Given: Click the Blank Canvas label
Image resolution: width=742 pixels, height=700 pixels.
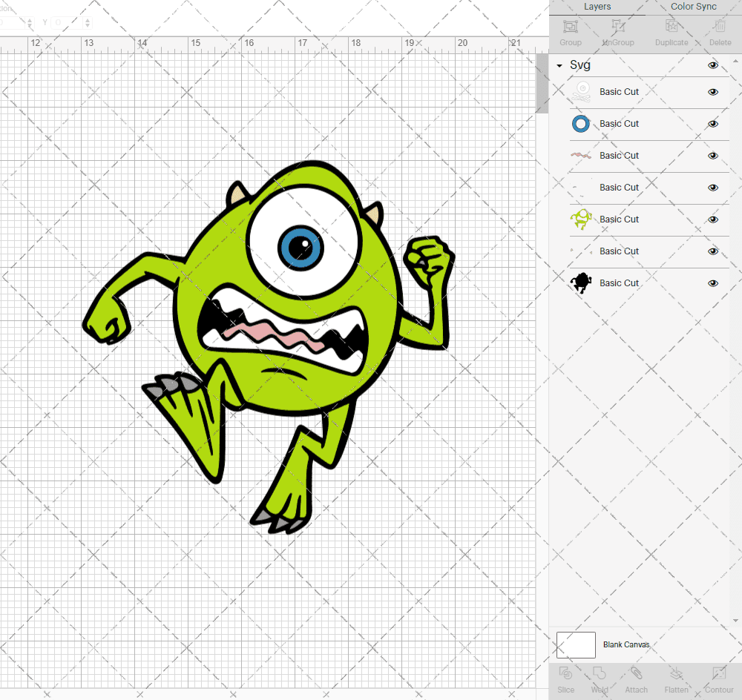Looking at the screenshot, I should [626, 644].
